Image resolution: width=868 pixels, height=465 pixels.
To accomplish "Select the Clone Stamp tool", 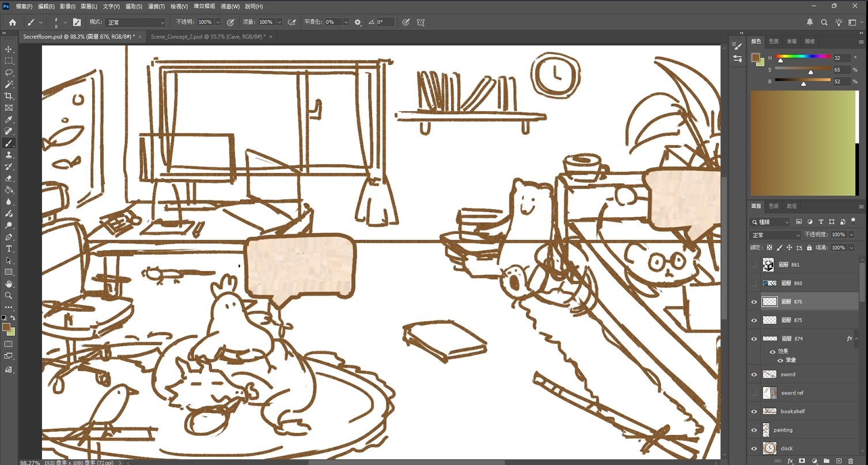I will coord(9,155).
